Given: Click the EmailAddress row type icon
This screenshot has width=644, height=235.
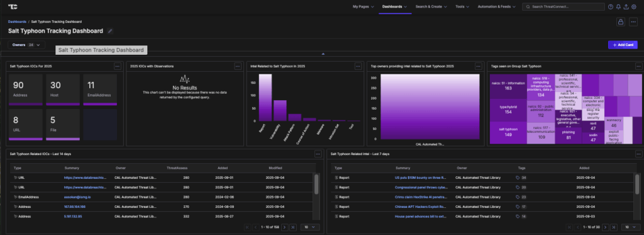Looking at the screenshot, I should click(x=16, y=197).
